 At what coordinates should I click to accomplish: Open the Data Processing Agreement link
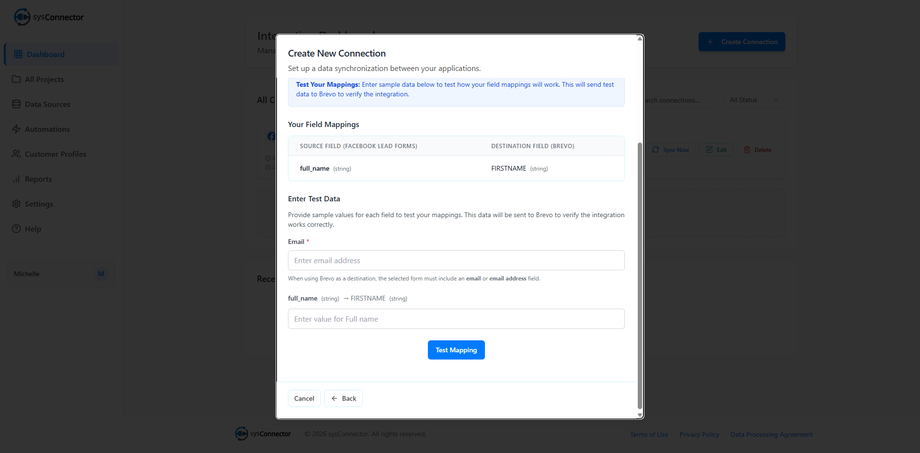click(771, 434)
